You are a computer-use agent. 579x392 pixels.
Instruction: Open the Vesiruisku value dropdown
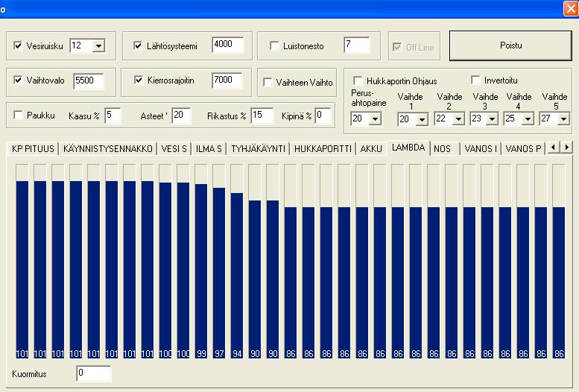(x=98, y=45)
